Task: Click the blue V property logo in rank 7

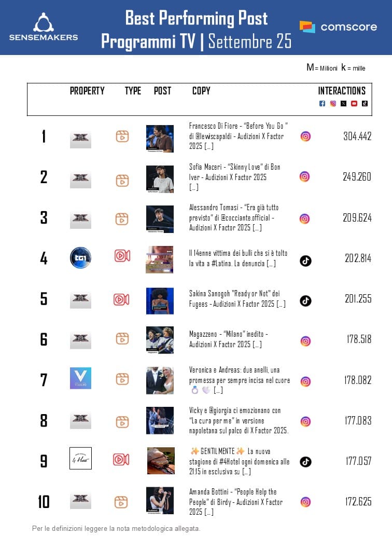Action: click(80, 378)
